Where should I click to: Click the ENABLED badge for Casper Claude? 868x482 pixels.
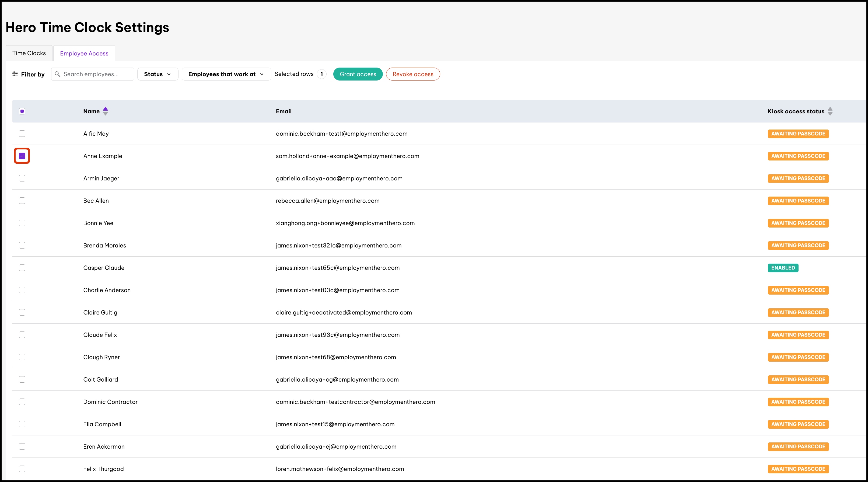[x=783, y=268]
